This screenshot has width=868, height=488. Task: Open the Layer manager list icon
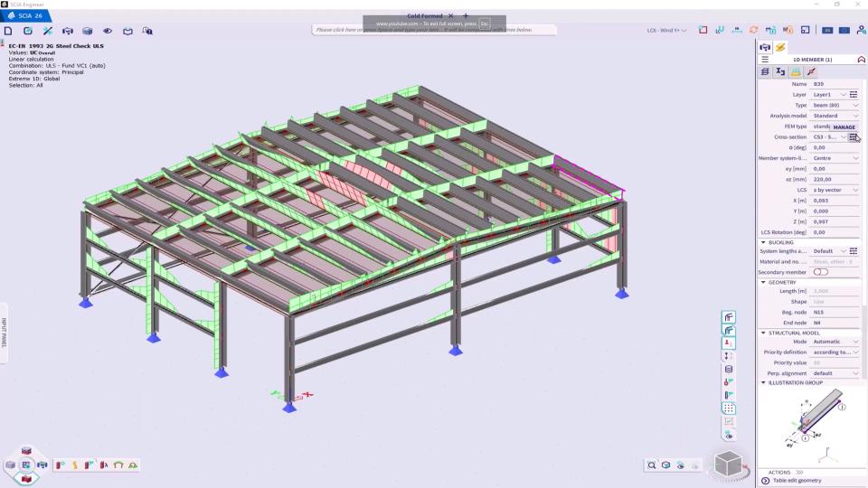pos(854,94)
